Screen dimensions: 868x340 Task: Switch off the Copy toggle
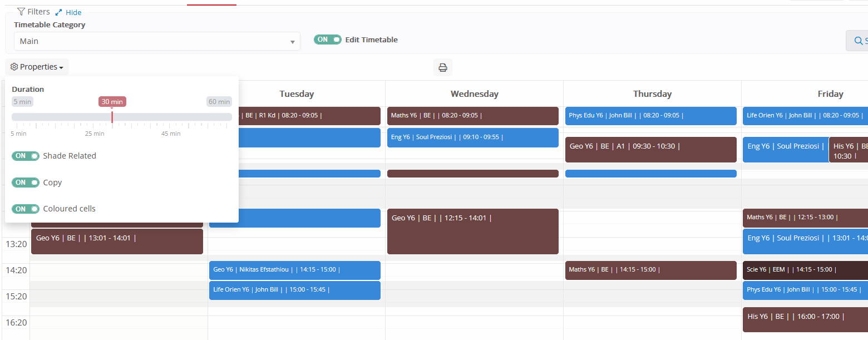pos(26,183)
